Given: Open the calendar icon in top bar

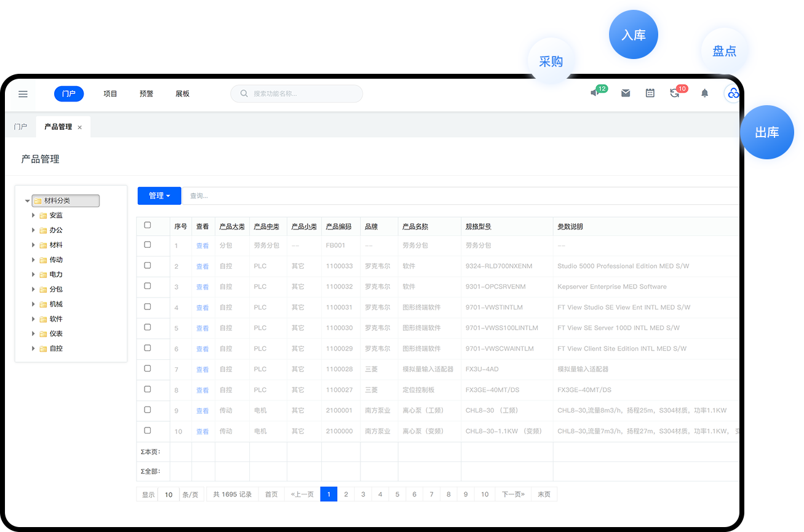Looking at the screenshot, I should 650,93.
